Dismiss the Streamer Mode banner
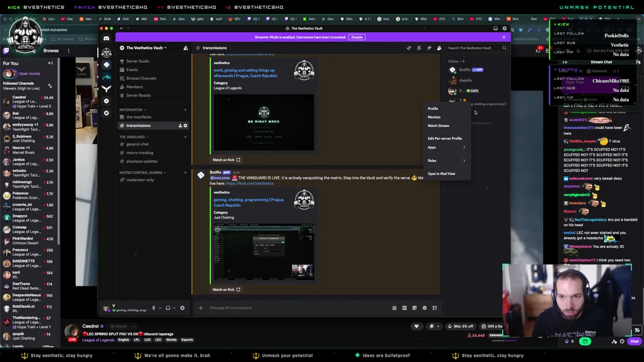The image size is (644, 362). [x=504, y=37]
